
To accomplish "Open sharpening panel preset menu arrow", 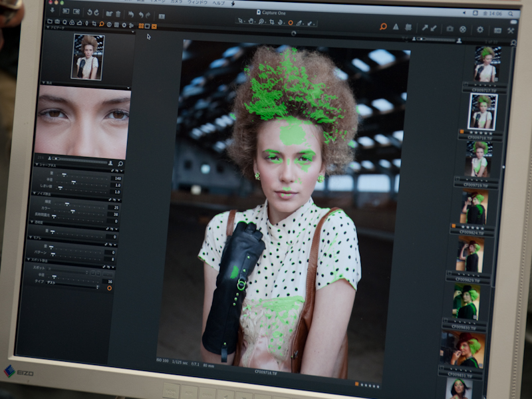I will point(121,172).
